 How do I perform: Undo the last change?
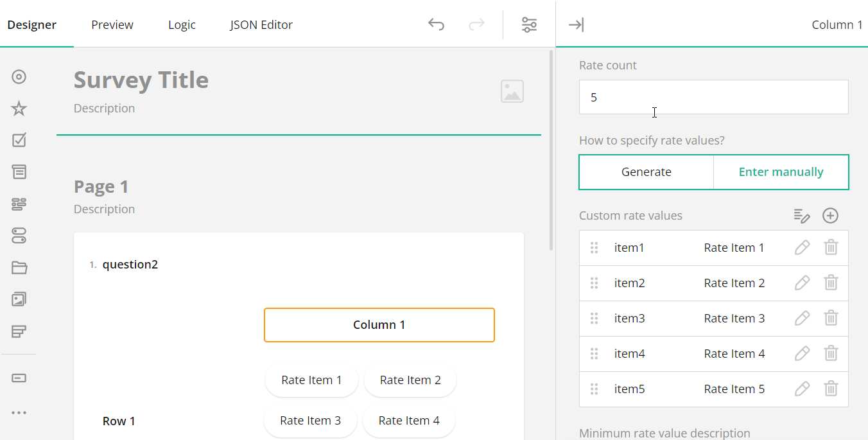436,24
